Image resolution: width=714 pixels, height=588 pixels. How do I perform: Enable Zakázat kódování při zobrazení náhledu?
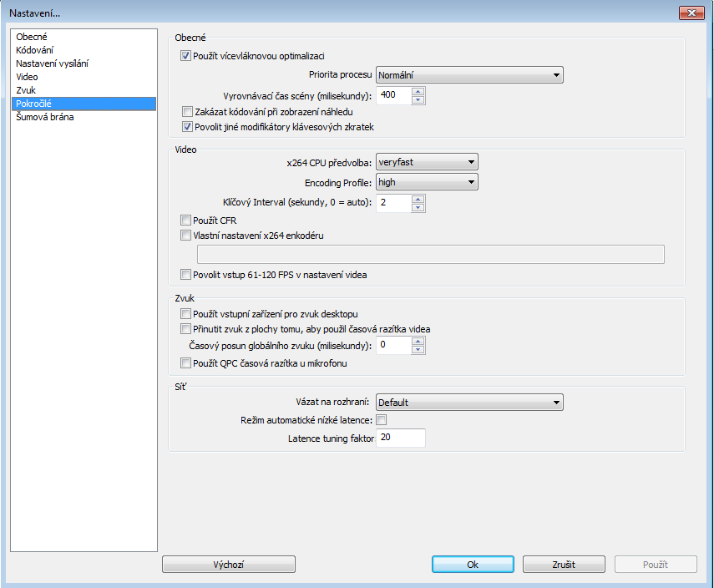click(x=187, y=112)
